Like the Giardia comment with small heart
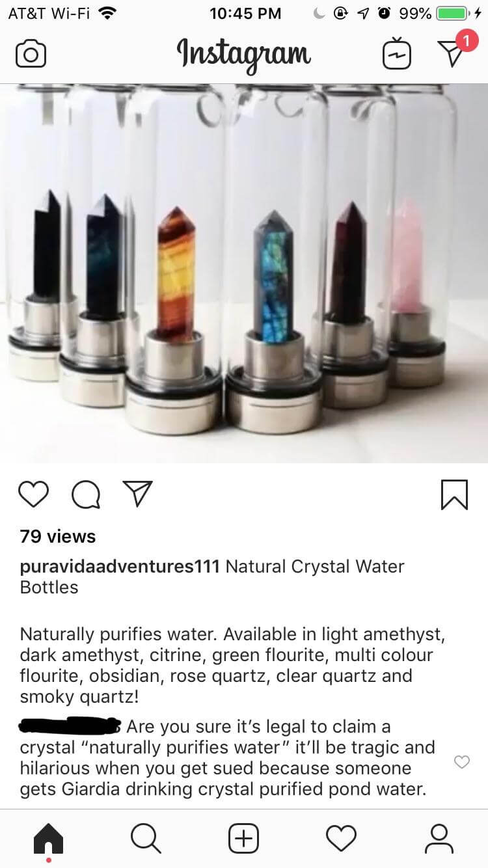Viewport: 488px width, 868px height. coord(461,762)
